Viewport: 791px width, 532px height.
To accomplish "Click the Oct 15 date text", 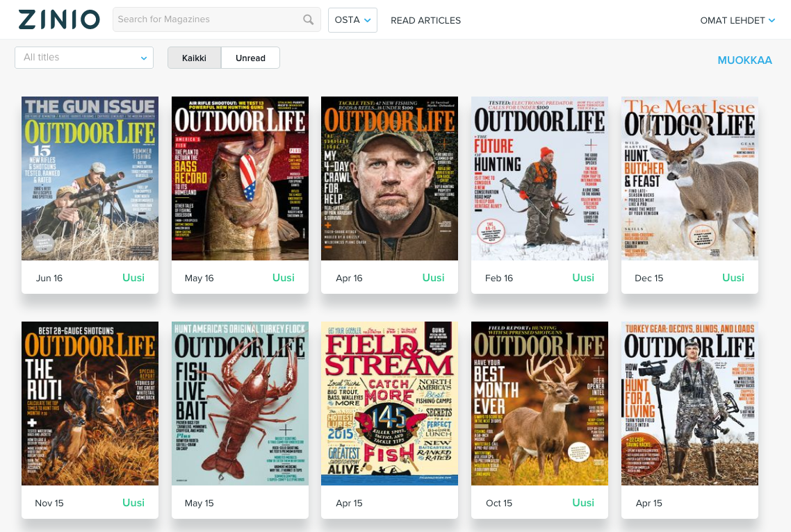I will click(499, 504).
